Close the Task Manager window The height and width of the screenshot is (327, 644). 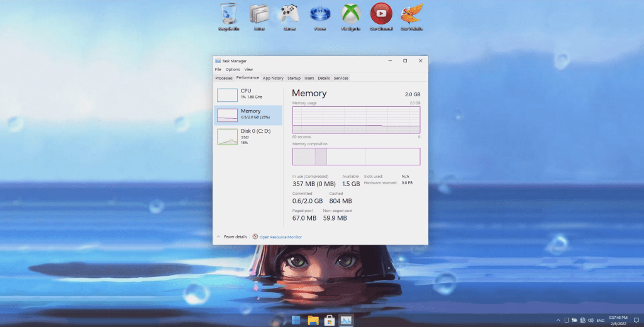click(420, 61)
